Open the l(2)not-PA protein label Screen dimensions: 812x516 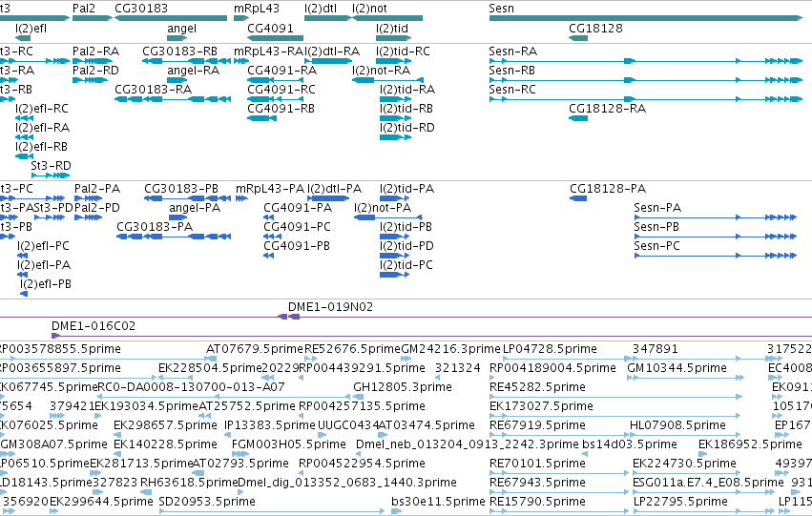[x=383, y=208]
